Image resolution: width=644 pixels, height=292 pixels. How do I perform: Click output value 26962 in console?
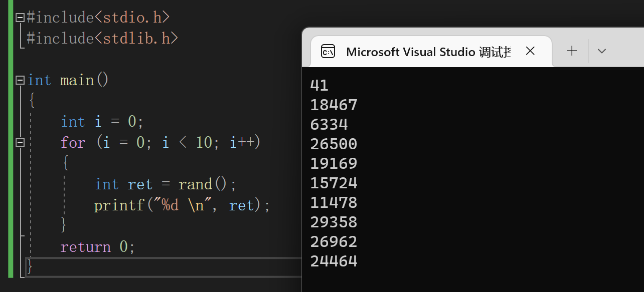coord(334,242)
